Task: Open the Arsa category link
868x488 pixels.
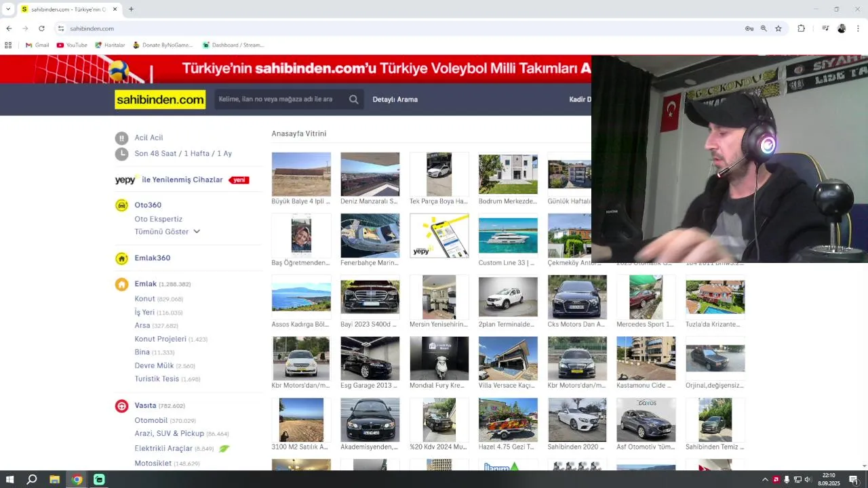Action: pos(142,326)
